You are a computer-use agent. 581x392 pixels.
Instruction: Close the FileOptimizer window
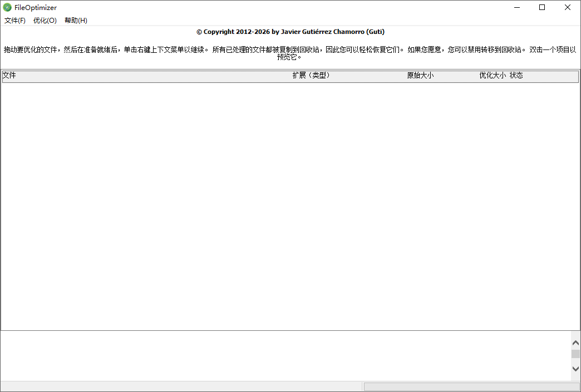pyautogui.click(x=567, y=7)
